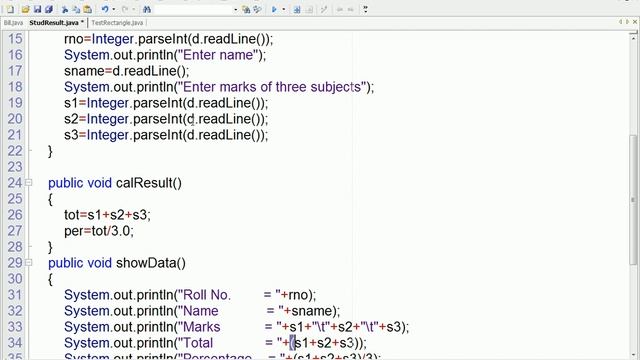Screen dimensions: 640x360
Task: Run the project with the blue play icon
Action: (274, 9)
